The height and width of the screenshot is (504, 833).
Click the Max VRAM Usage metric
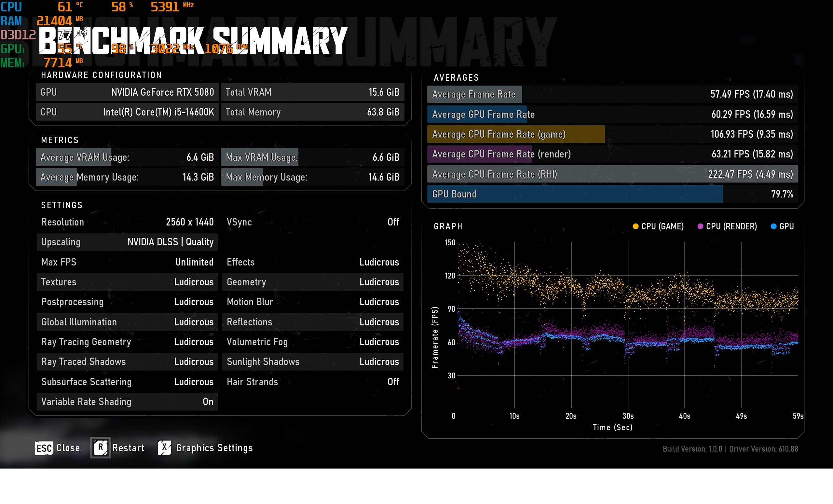(313, 157)
